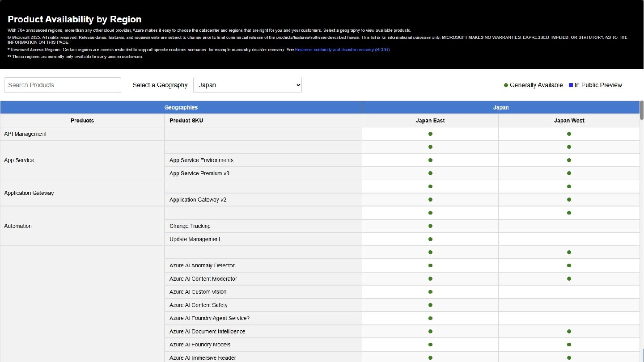Click Azure AI Foundry Models dot in Japan East

(x=430, y=345)
